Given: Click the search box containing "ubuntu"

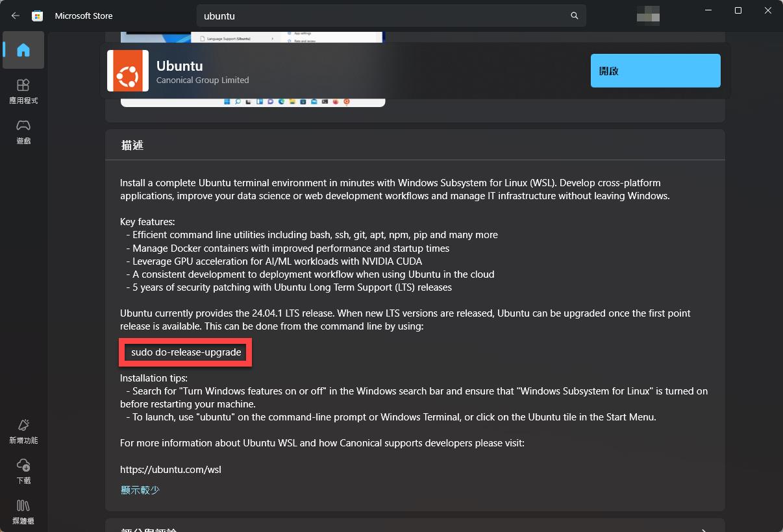Looking at the screenshot, I should (383, 16).
